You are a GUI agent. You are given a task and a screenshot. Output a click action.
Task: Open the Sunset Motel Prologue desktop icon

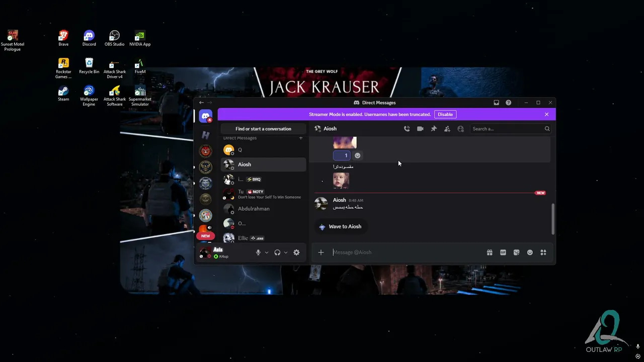[x=13, y=41]
